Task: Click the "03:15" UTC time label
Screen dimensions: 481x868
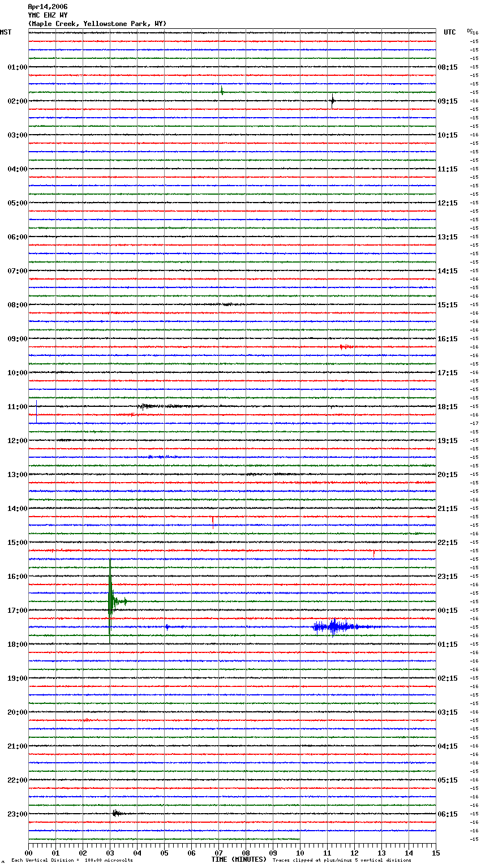Action: point(448,712)
